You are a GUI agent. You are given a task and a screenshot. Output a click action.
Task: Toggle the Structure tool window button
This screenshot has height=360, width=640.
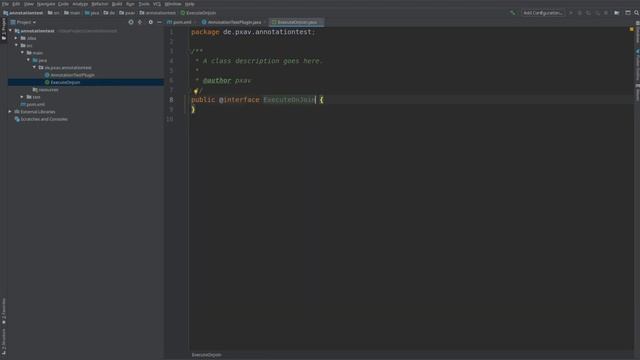(4, 342)
